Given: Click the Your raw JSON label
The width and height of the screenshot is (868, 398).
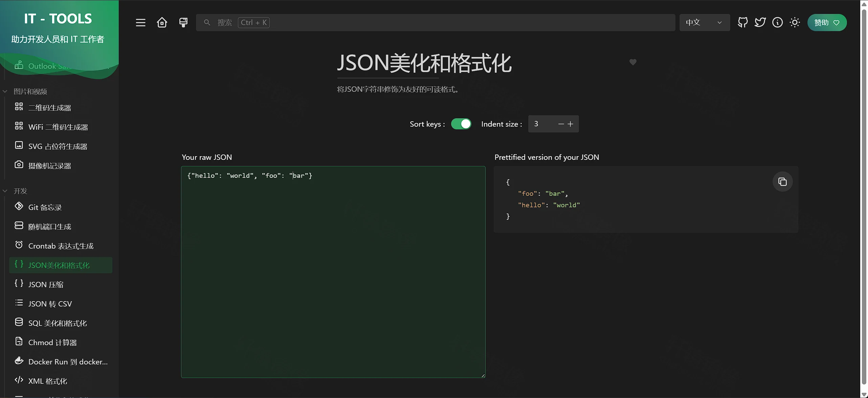Looking at the screenshot, I should [207, 157].
